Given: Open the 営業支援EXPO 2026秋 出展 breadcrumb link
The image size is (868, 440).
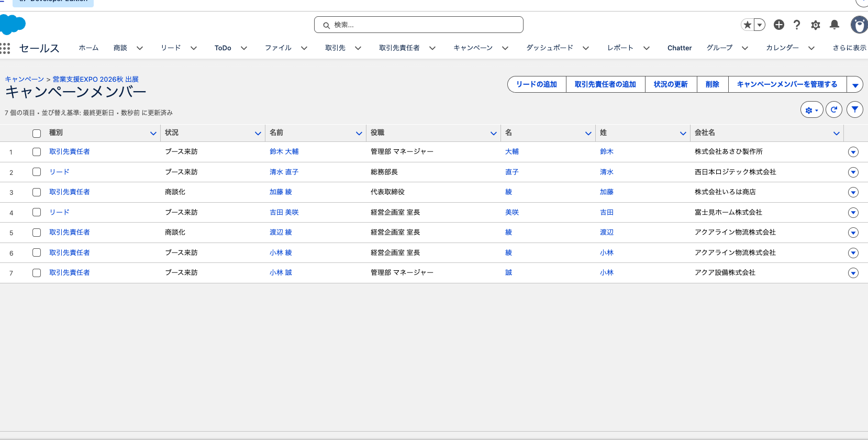Looking at the screenshot, I should tap(96, 79).
